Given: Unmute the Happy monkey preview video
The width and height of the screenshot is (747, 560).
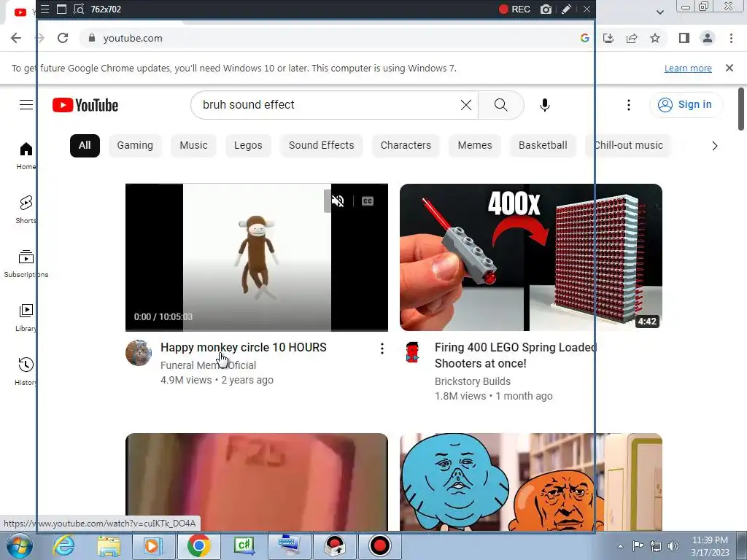Looking at the screenshot, I should point(338,201).
